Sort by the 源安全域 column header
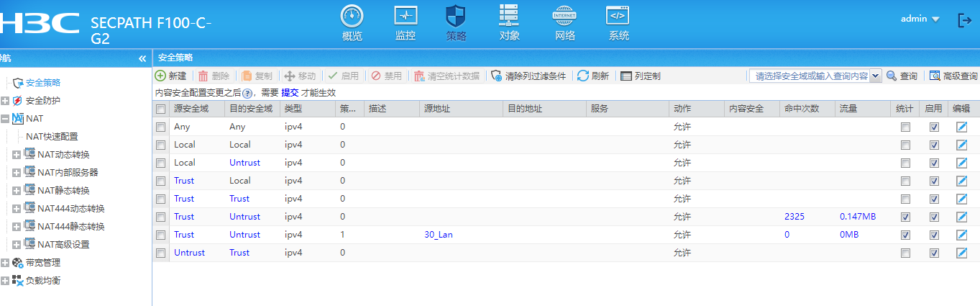 tap(196, 109)
